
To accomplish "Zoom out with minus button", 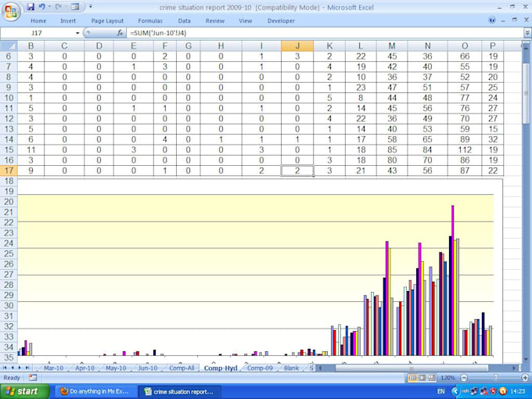I will (464, 378).
